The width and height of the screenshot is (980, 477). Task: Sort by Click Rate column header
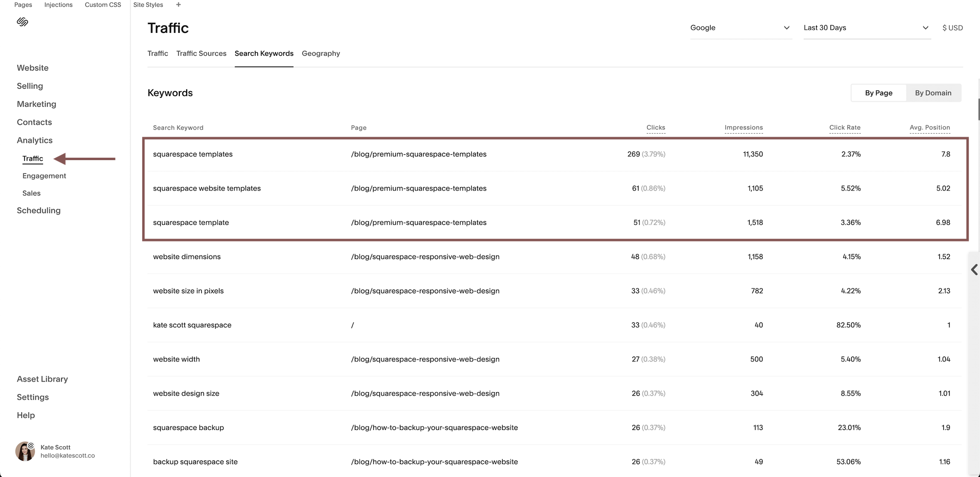pos(845,128)
